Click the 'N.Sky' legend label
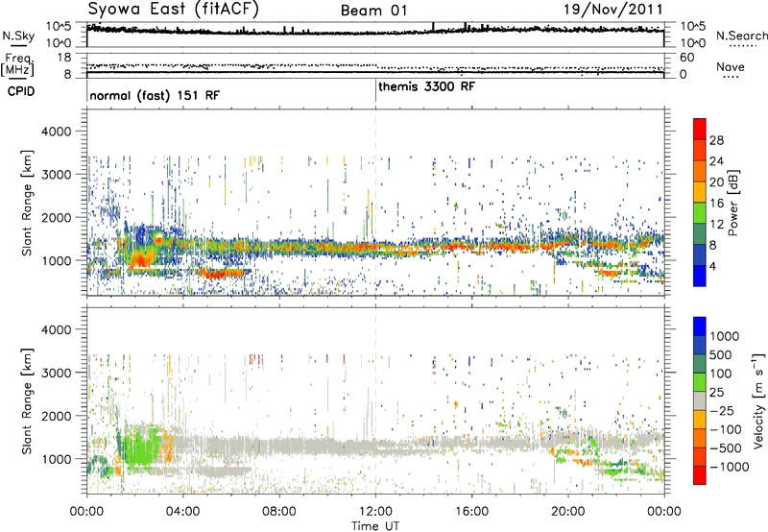The width and height of the screenshot is (768, 532). 18,36
